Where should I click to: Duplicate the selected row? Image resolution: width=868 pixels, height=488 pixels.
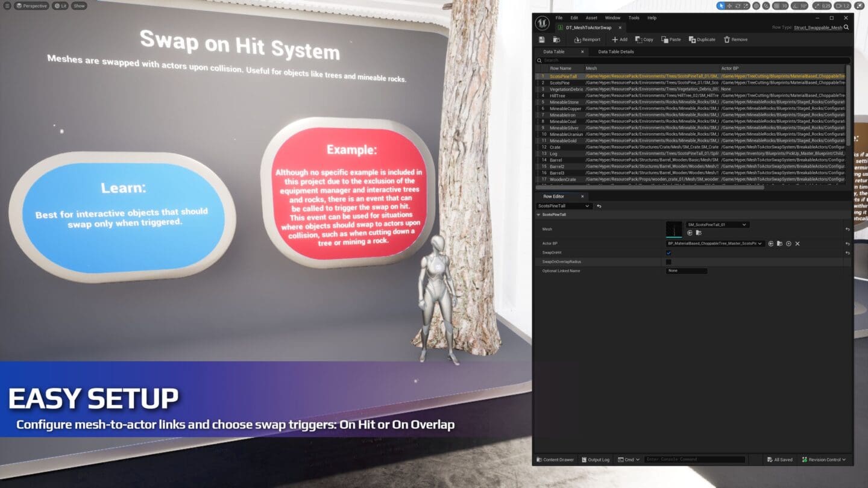702,40
